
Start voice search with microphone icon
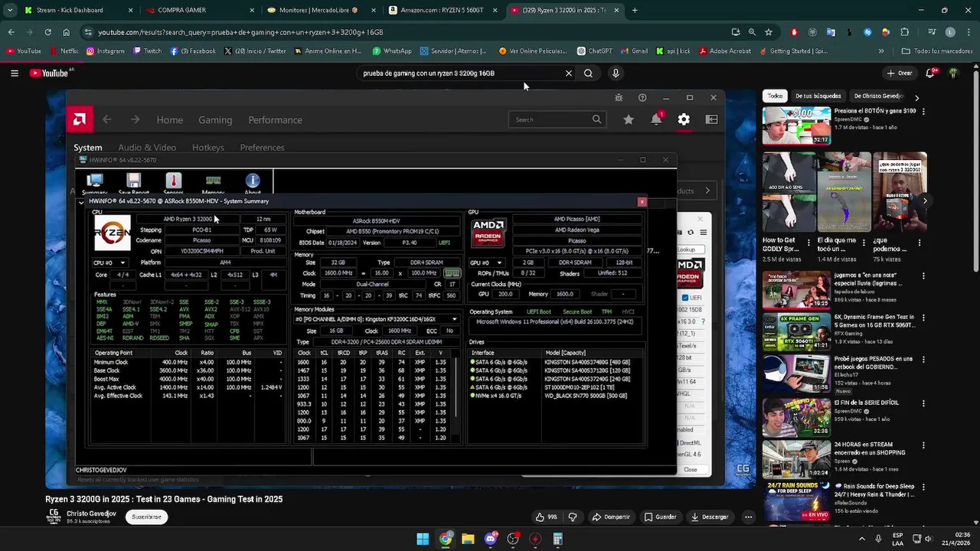[x=616, y=73]
